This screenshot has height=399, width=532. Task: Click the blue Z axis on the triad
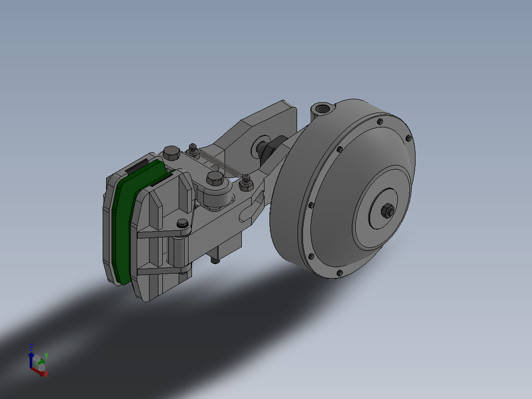(x=31, y=360)
